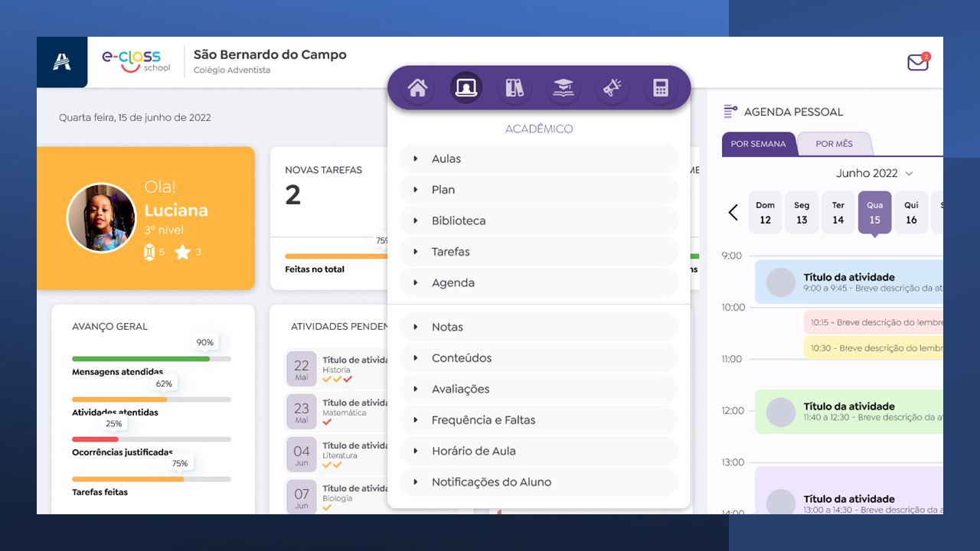Image resolution: width=980 pixels, height=551 pixels.
Task: Open the mail envelope inbox icon
Action: click(918, 62)
